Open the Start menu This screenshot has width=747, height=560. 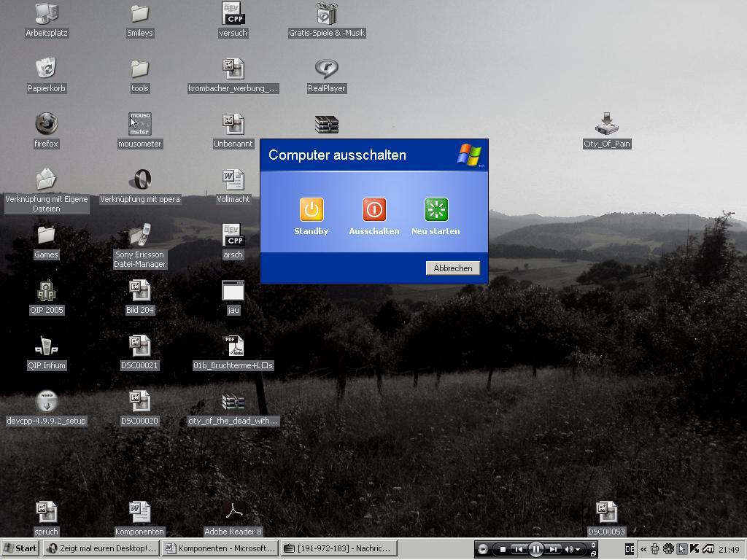(x=20, y=548)
